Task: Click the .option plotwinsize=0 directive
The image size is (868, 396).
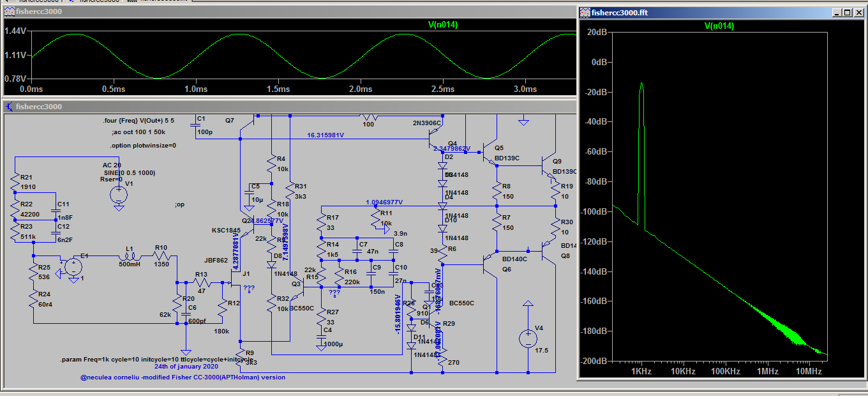Action: click(x=143, y=146)
